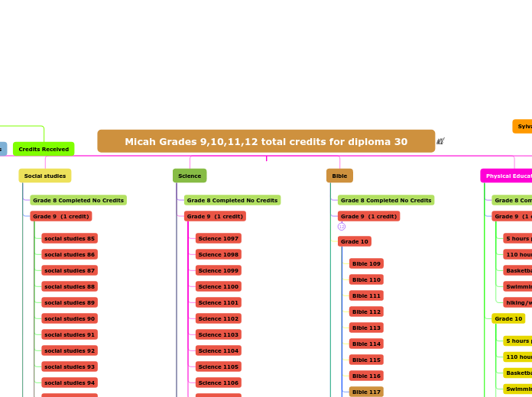Click the note icon beside the Micah title

coord(440,141)
